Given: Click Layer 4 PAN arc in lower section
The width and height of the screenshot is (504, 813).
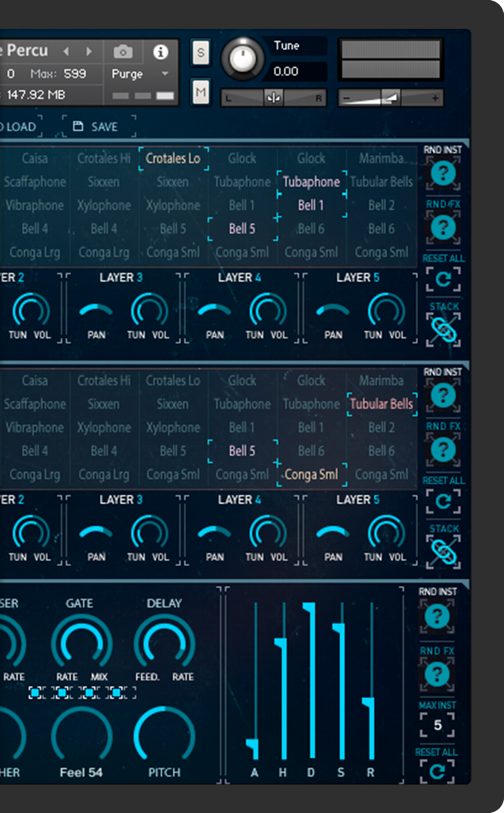Looking at the screenshot, I should (x=214, y=532).
